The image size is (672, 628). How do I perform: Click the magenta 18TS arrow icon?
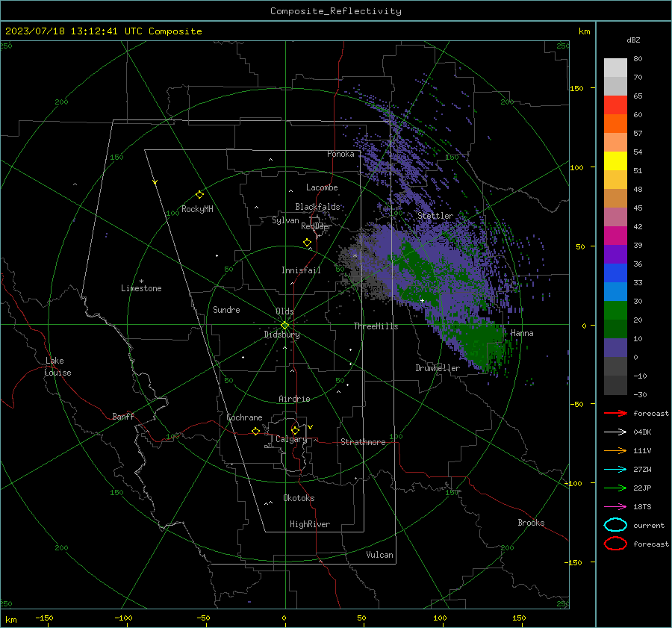pos(615,507)
